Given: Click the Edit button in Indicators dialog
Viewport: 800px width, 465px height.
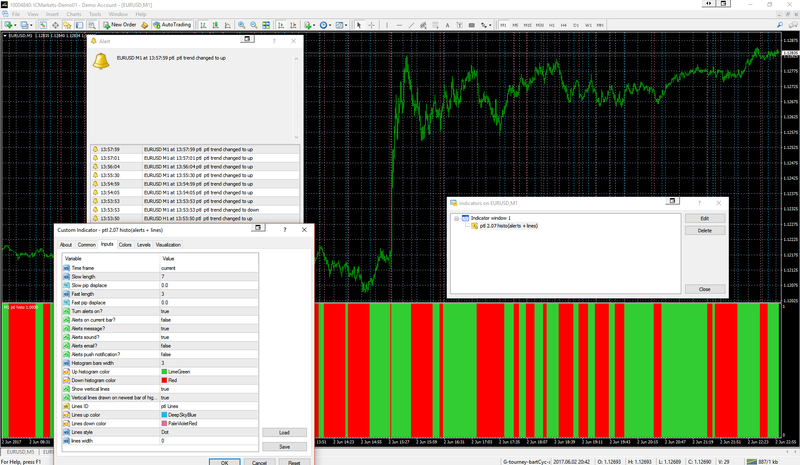Looking at the screenshot, I should pyautogui.click(x=704, y=218).
